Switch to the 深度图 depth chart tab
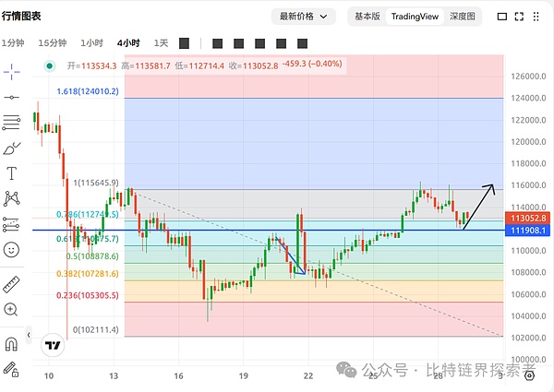Viewport: 554px width, 392px height. [x=463, y=16]
